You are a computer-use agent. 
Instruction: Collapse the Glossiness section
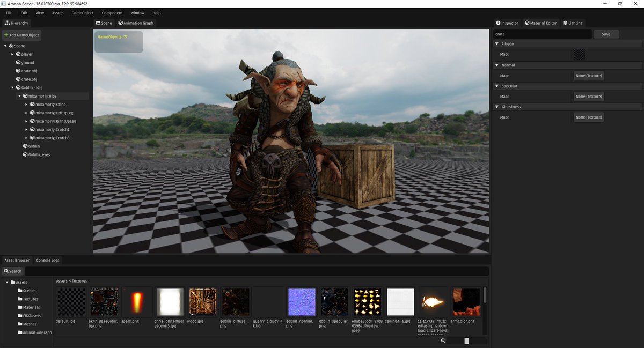pyautogui.click(x=497, y=107)
